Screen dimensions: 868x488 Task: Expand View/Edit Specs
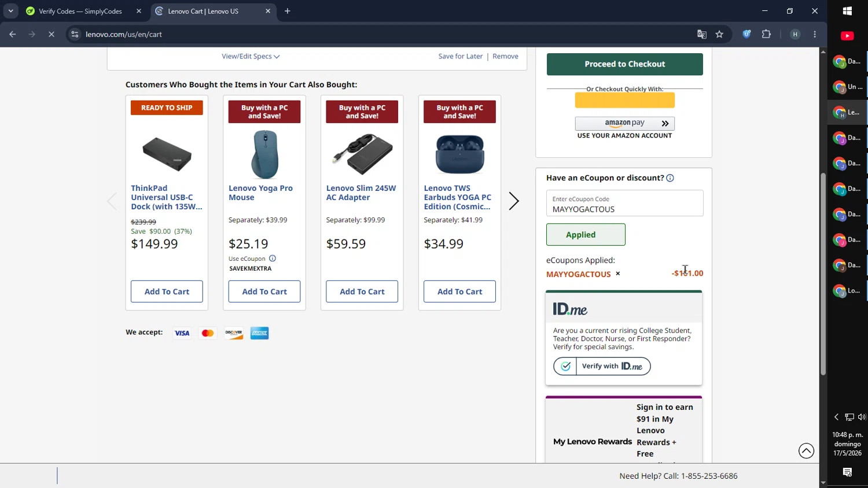251,56
